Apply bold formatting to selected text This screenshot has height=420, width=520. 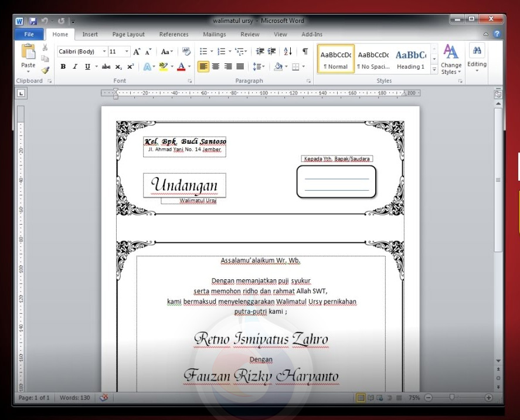click(62, 66)
